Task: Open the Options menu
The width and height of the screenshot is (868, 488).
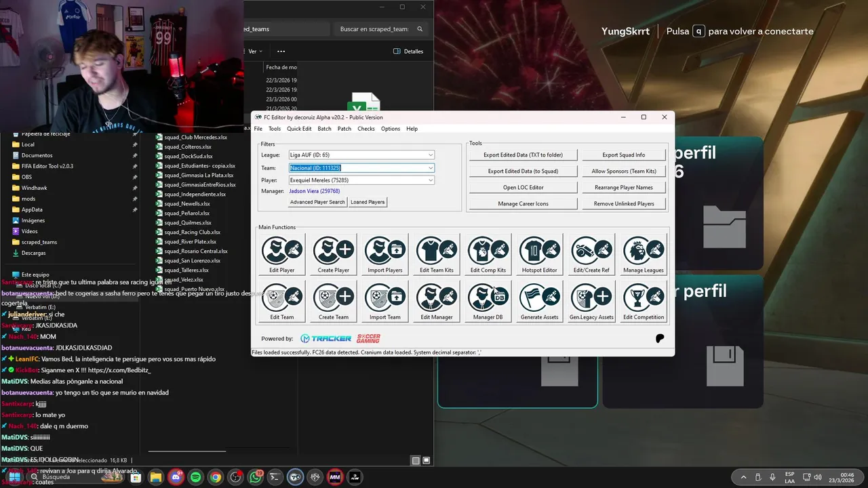Action: [391, 129]
